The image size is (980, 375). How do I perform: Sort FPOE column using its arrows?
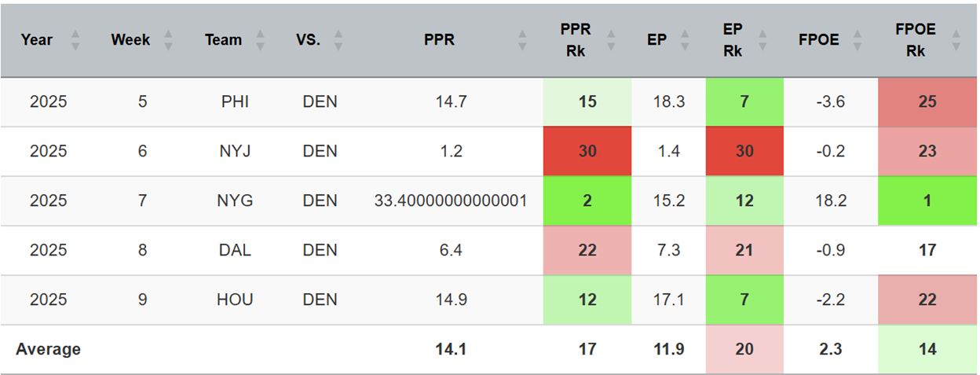tap(858, 40)
